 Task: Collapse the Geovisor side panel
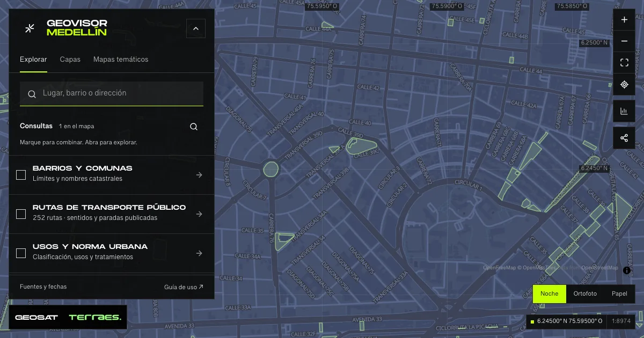[x=196, y=28]
